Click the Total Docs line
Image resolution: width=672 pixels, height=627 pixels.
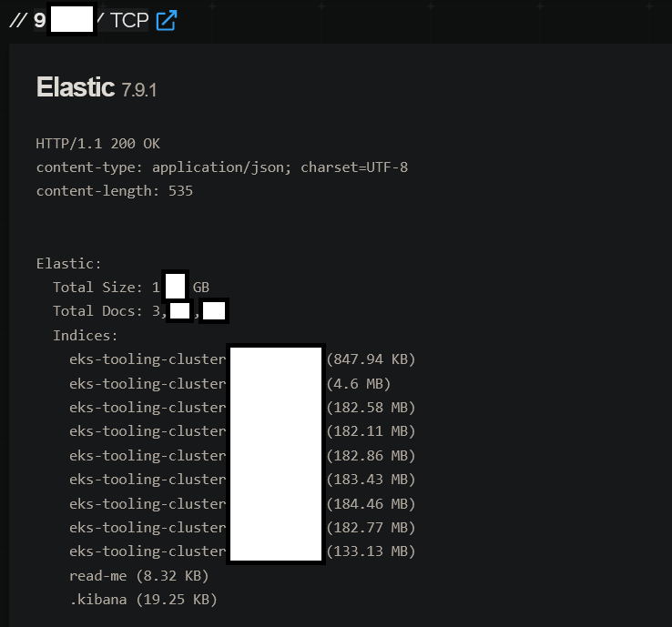tap(102, 311)
